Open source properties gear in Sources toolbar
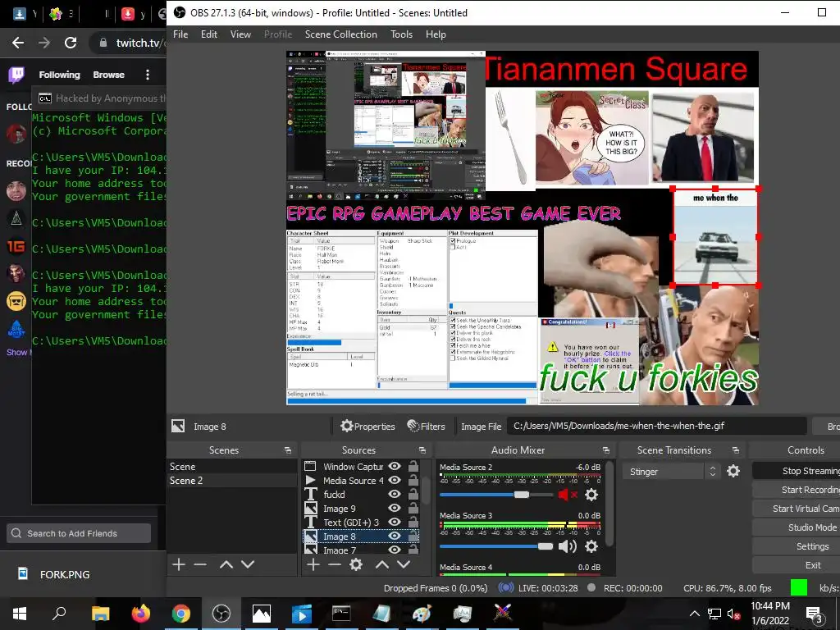 coord(356,564)
